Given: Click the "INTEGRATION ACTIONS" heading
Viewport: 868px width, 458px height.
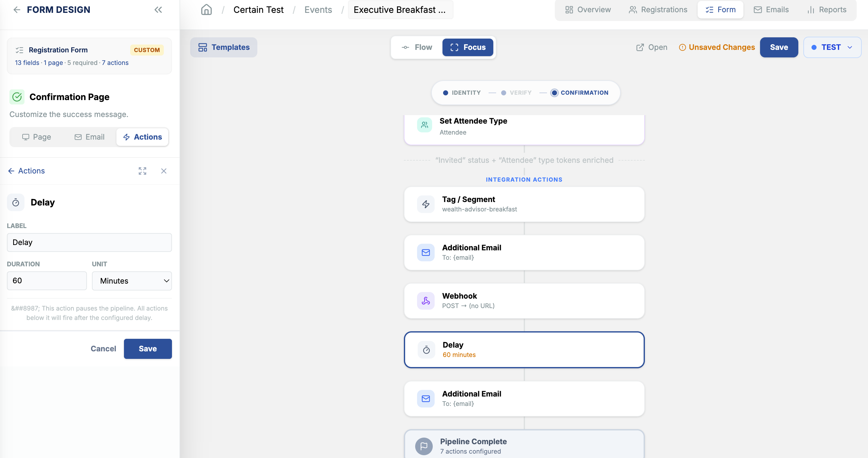Looking at the screenshot, I should [524, 180].
